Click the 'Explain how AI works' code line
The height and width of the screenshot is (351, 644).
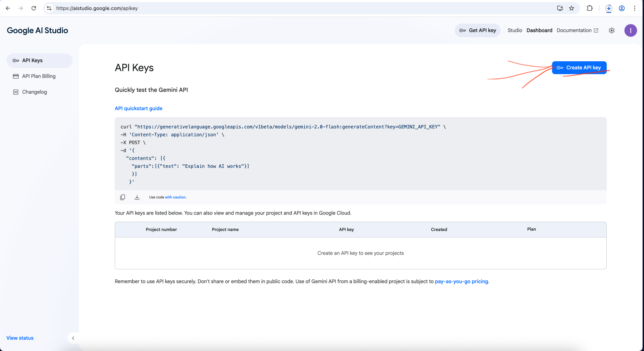click(x=190, y=166)
